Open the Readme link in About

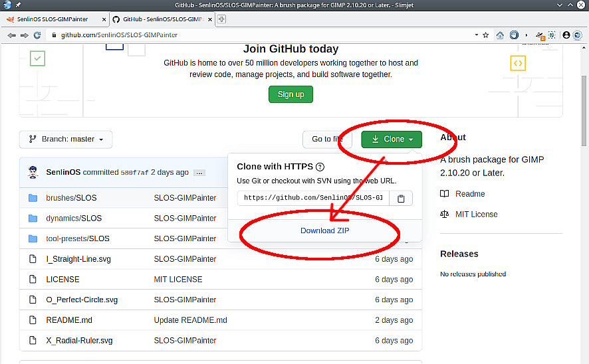pyautogui.click(x=470, y=194)
